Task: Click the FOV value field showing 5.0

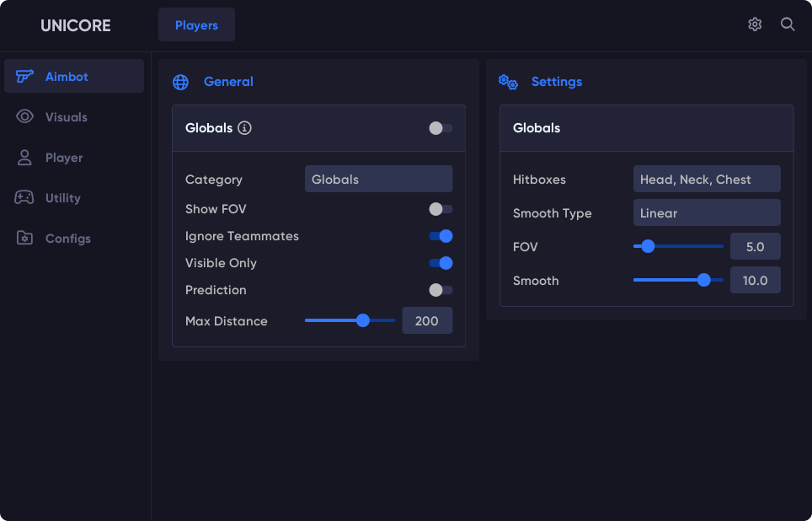Action: (x=755, y=247)
